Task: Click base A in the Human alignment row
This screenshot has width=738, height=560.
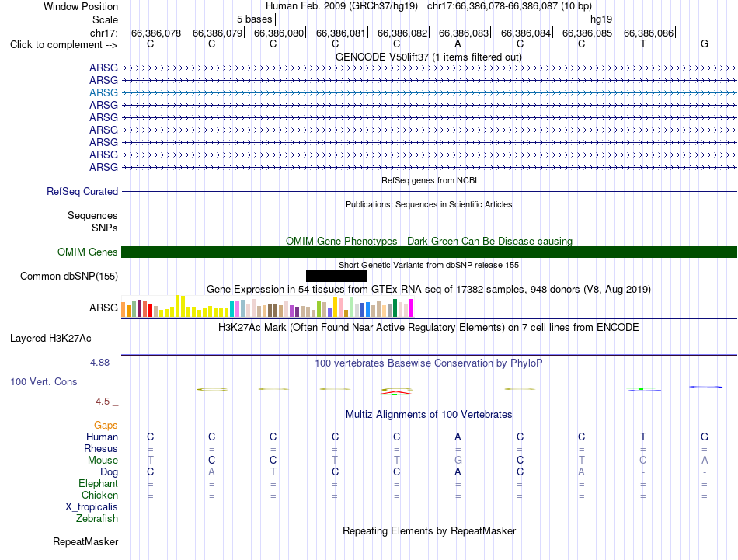Action: pyautogui.click(x=458, y=437)
